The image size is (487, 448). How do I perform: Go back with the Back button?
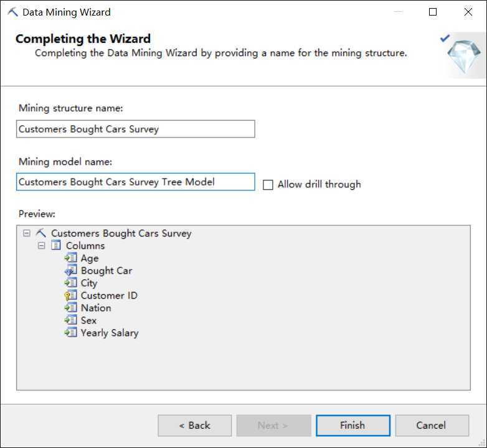coord(194,426)
